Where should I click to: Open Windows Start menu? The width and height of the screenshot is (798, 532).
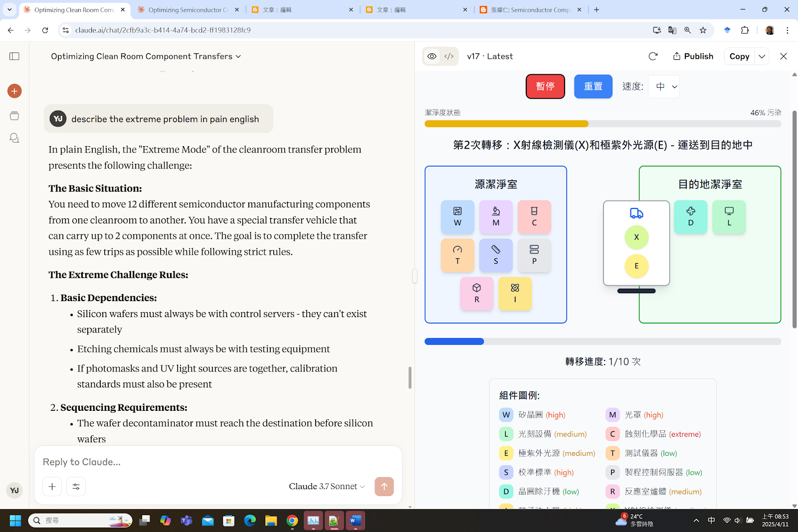[15, 521]
